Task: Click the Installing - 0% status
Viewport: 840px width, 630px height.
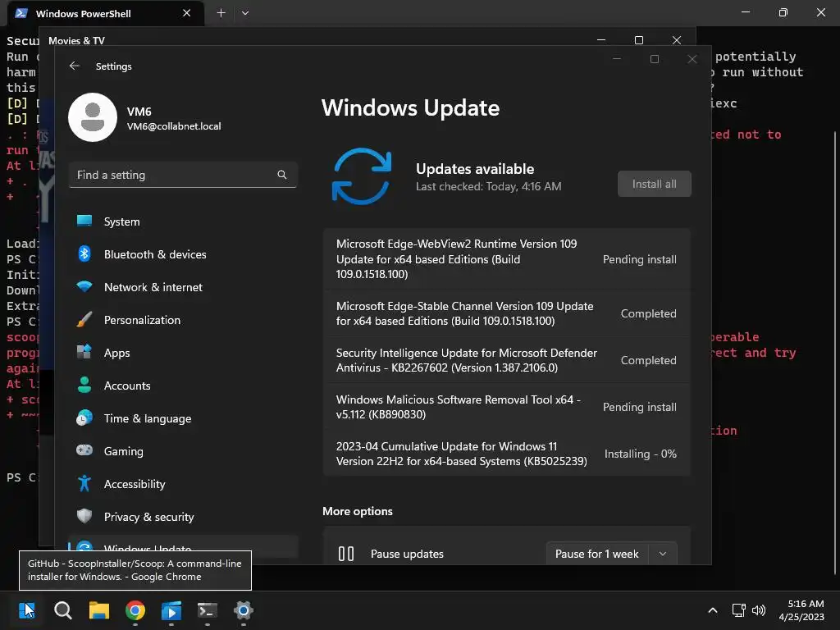Action: (640, 454)
